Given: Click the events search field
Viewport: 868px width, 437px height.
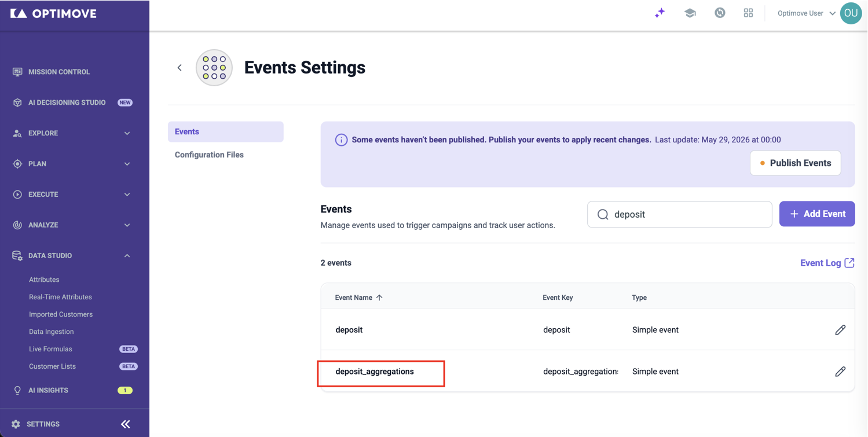Looking at the screenshot, I should 679,215.
